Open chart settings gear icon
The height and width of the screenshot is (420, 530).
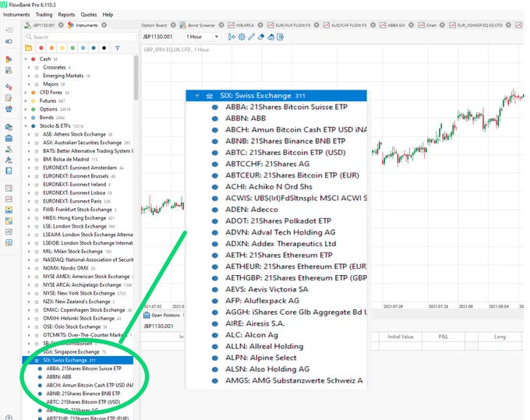(242, 37)
